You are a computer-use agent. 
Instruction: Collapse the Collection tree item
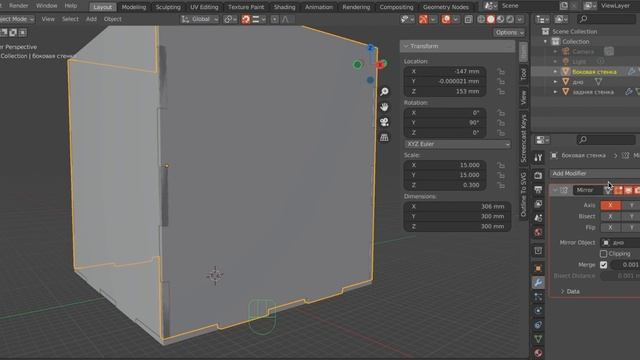point(545,42)
